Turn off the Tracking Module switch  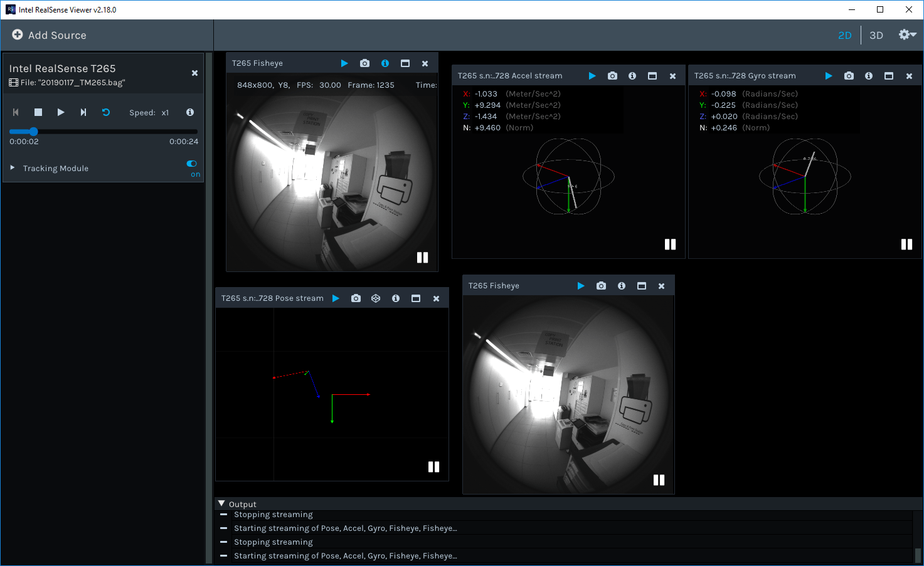192,164
